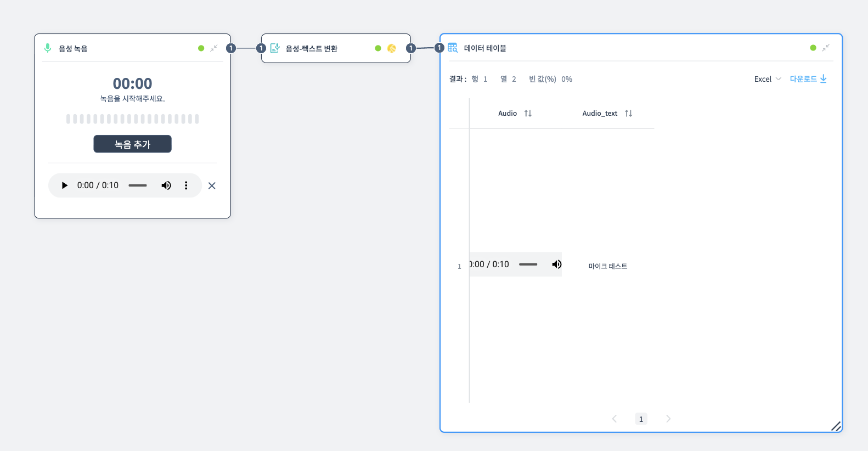Click the 음성-텍스트 변환 node icon
The image size is (868, 451).
tap(275, 48)
